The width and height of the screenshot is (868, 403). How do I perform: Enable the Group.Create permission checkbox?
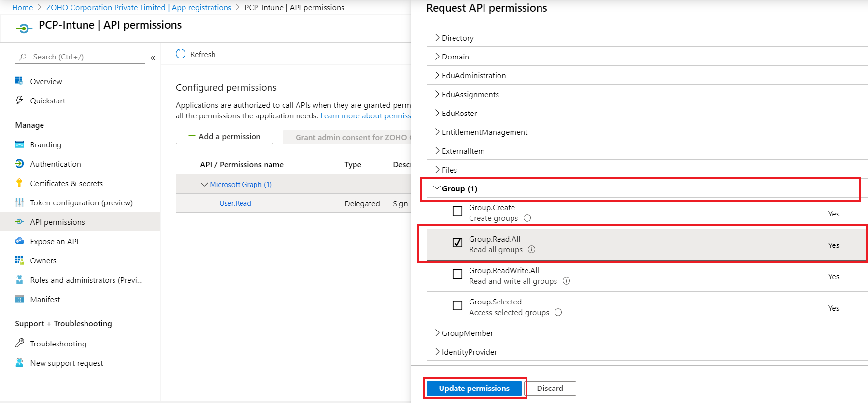coord(457,211)
